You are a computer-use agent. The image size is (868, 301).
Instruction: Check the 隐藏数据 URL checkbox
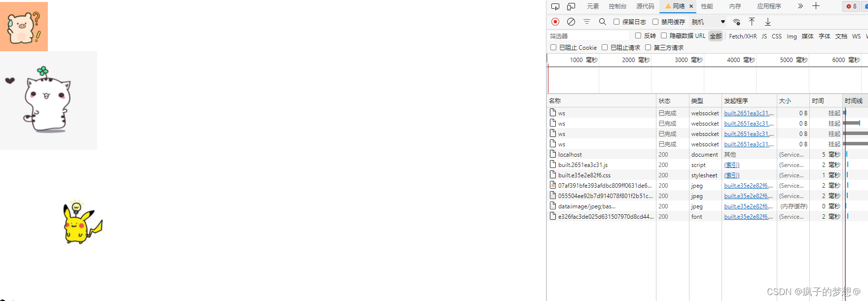[x=664, y=35]
